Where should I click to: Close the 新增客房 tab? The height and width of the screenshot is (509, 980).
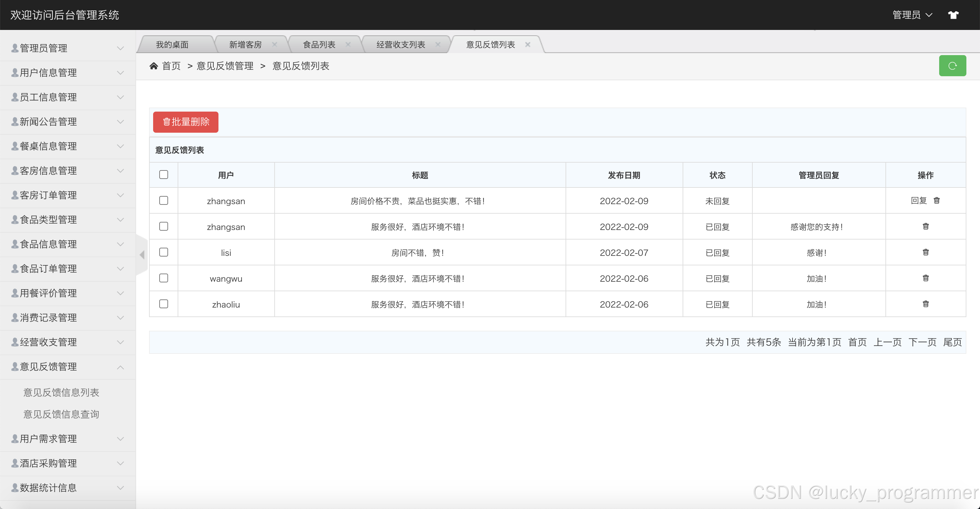tap(274, 45)
